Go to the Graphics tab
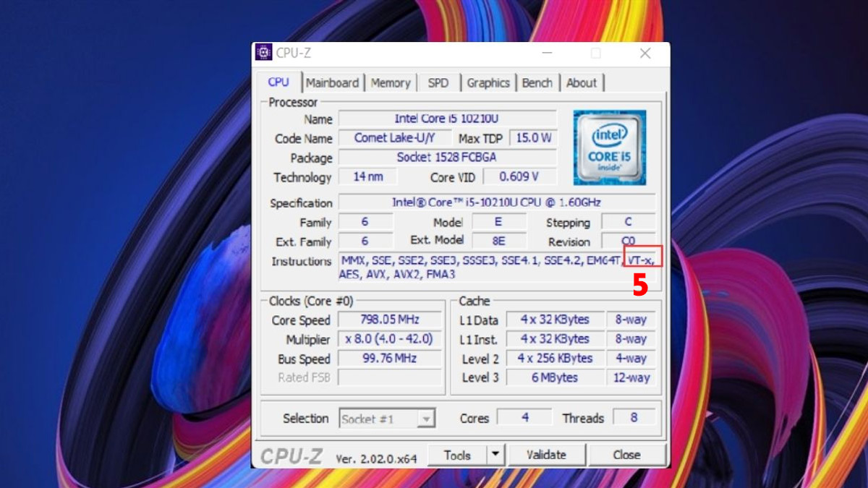The height and width of the screenshot is (488, 868). [x=488, y=83]
